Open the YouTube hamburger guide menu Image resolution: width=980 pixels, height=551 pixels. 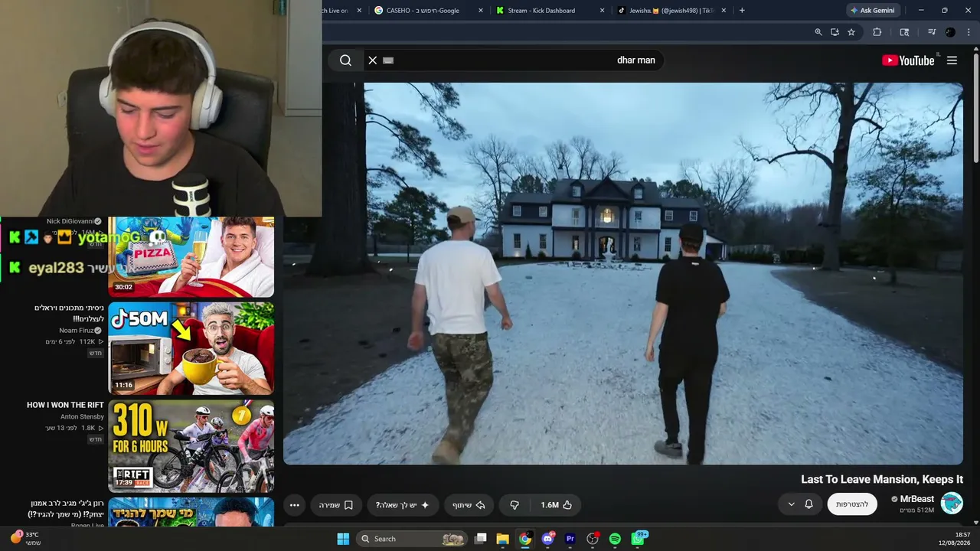click(x=952, y=60)
